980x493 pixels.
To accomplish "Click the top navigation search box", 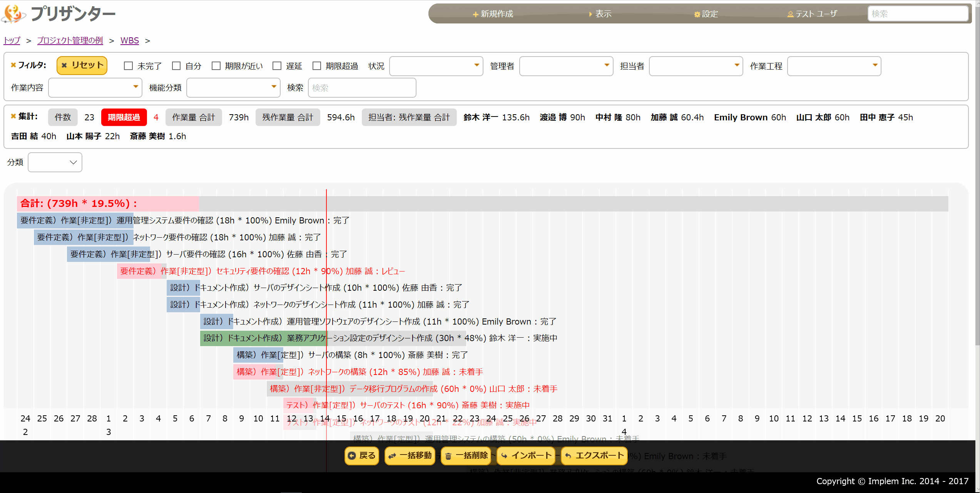I will click(x=918, y=14).
